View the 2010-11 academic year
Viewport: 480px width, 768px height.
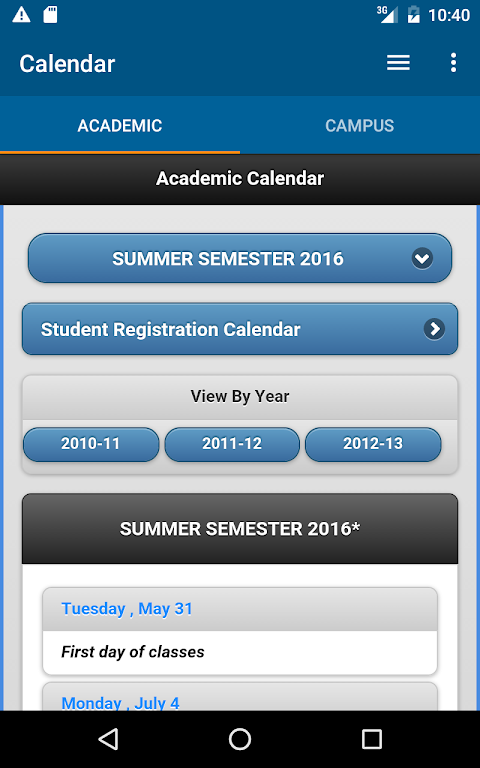(91, 444)
